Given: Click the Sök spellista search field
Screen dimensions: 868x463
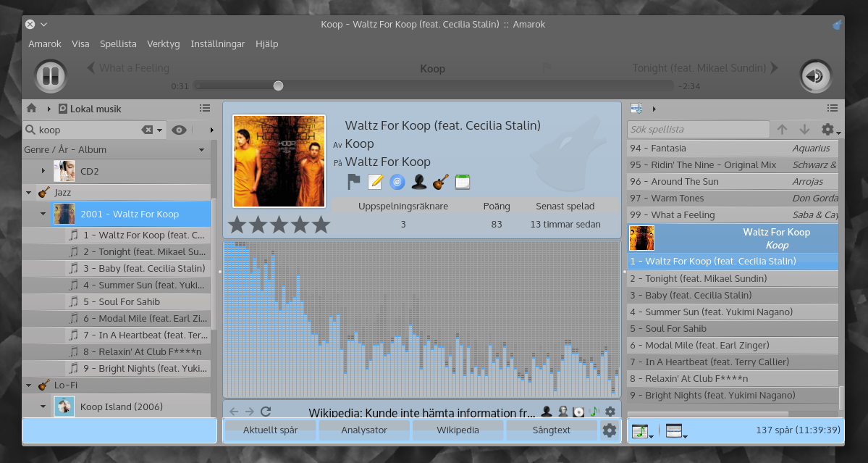Looking at the screenshot, I should (x=698, y=130).
